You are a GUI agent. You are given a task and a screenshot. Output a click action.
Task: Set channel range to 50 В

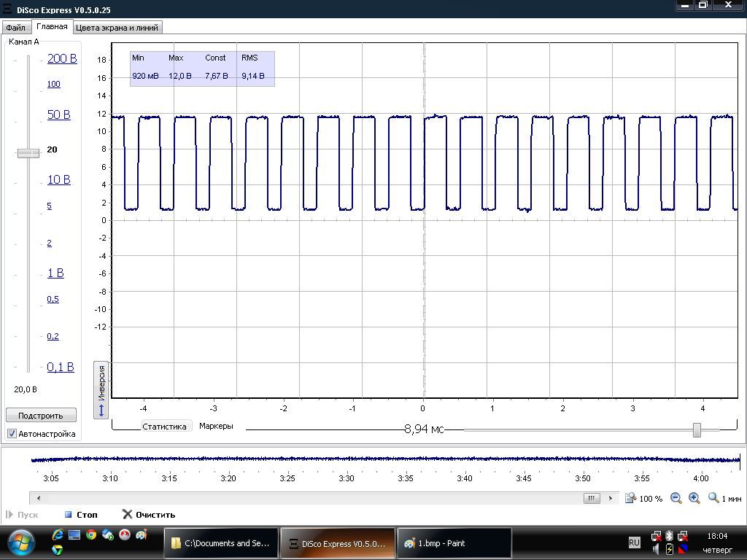58,114
